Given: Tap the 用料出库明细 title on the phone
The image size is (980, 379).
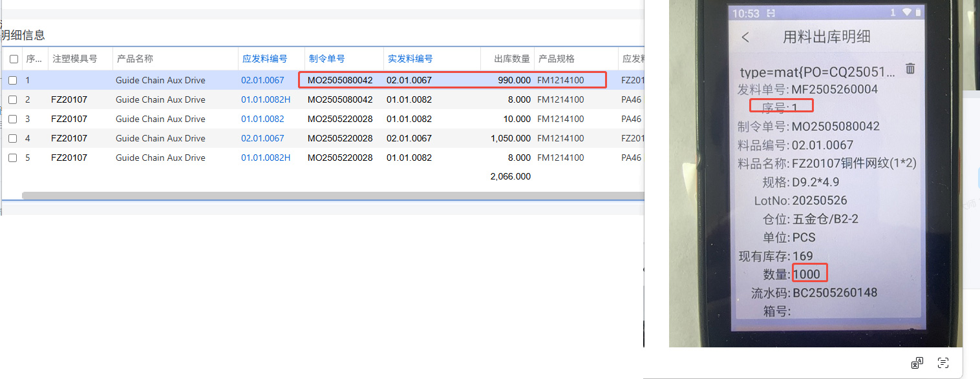Looking at the screenshot, I should (x=827, y=37).
